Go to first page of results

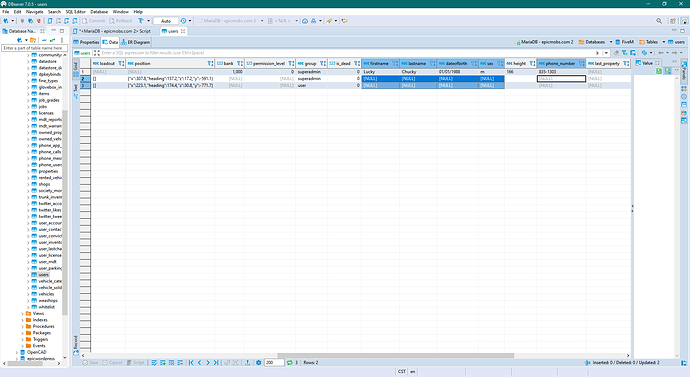click(191, 362)
